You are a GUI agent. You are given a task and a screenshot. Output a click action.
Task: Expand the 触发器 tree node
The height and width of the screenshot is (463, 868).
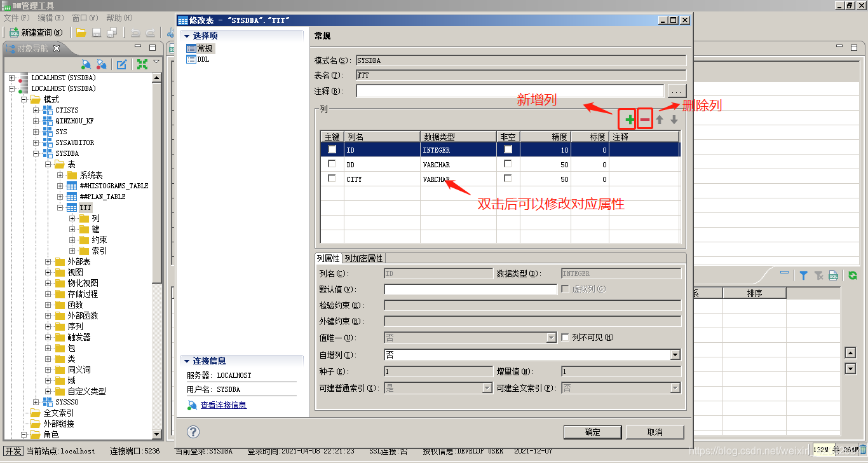click(48, 337)
